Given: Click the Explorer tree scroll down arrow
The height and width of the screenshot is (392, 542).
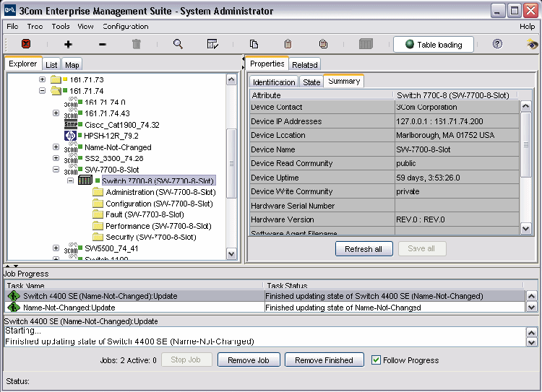Looking at the screenshot, I should point(231,253).
